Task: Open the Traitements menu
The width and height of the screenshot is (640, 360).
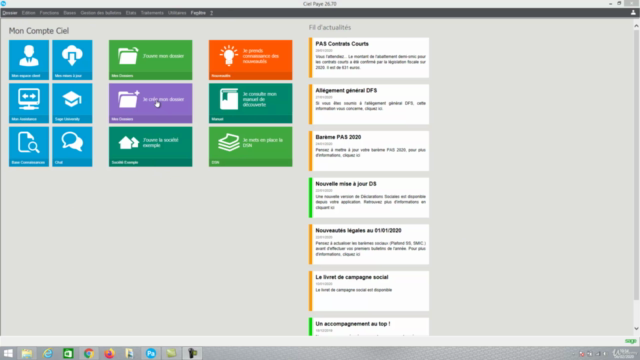Action: coord(152,13)
